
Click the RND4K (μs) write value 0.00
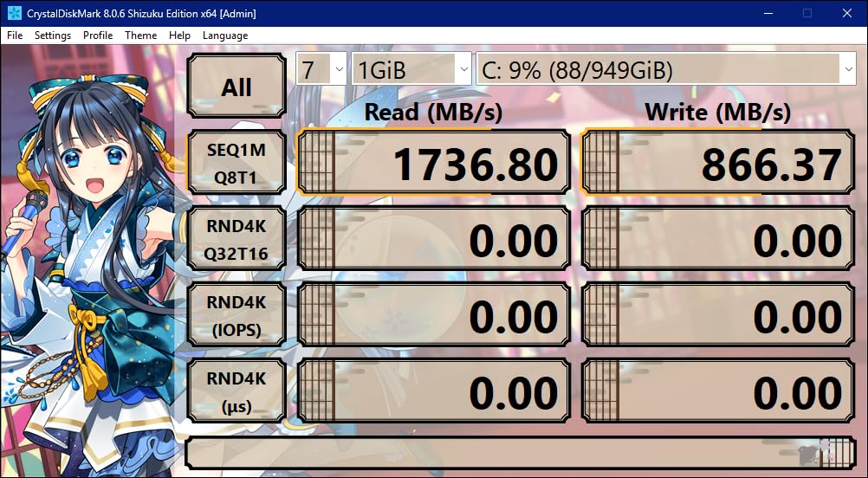718,391
